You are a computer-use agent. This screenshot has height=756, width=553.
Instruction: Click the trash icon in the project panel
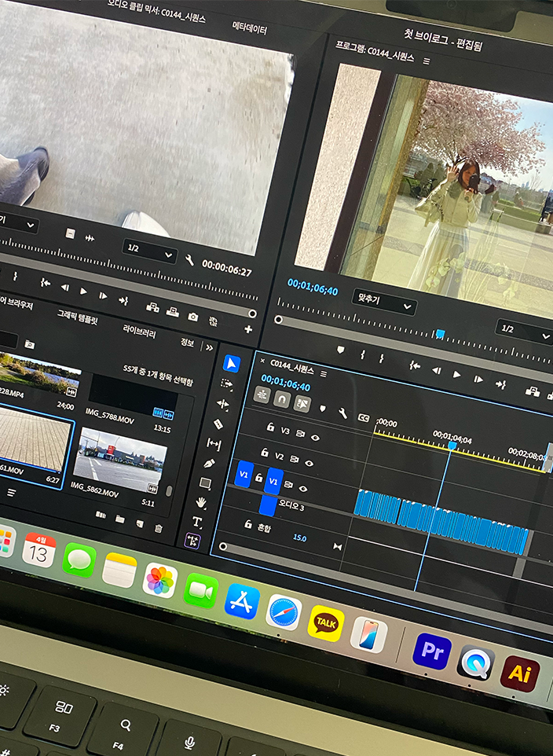[x=158, y=528]
